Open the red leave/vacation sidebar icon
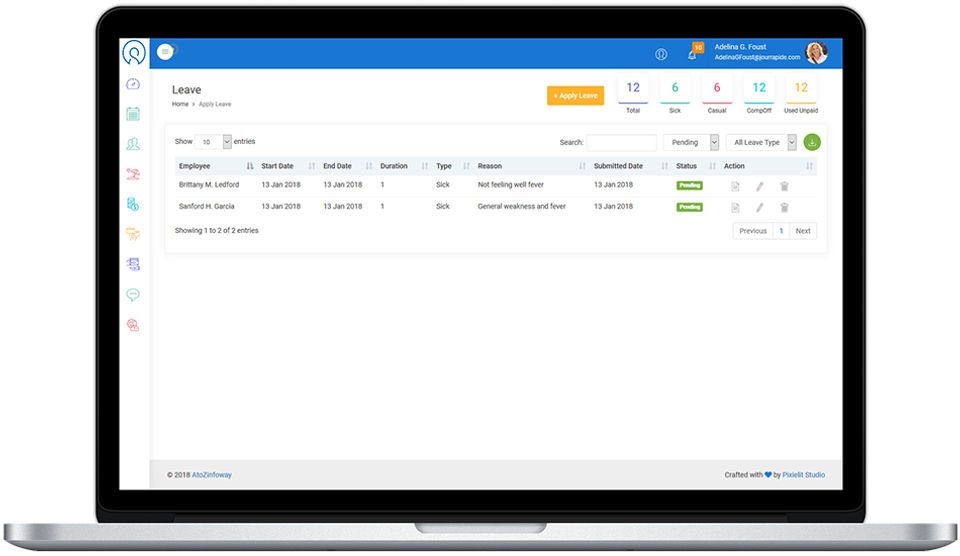 [x=133, y=174]
